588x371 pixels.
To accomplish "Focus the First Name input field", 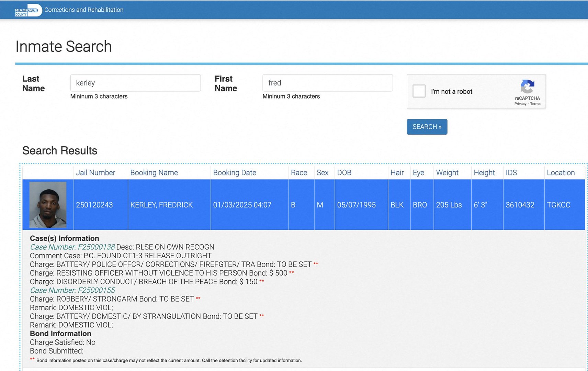I will tap(328, 83).
